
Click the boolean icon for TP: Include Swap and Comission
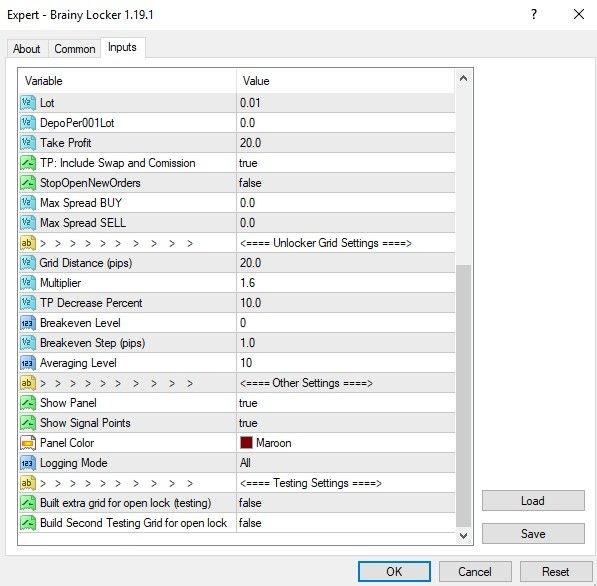pos(28,163)
